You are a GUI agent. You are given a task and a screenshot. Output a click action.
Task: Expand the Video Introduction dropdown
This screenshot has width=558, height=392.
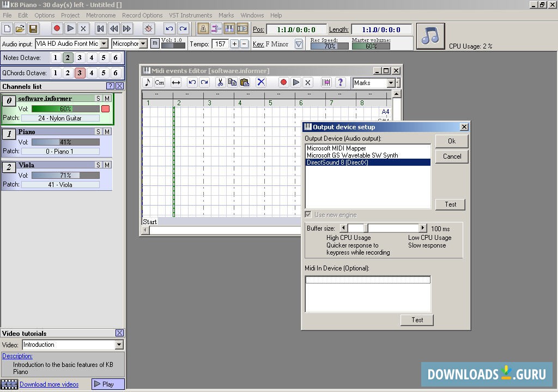[x=119, y=345]
